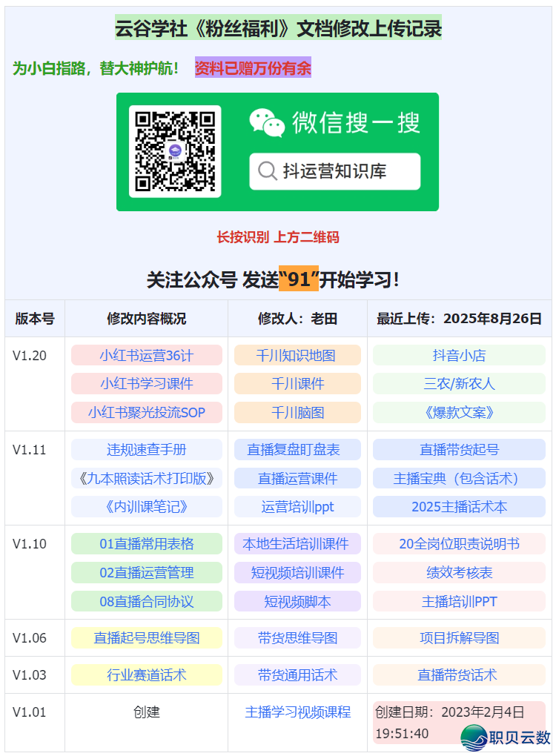Open the 本地生活培训课件 link
Image resolution: width=556 pixels, height=756 pixels.
coord(296,544)
